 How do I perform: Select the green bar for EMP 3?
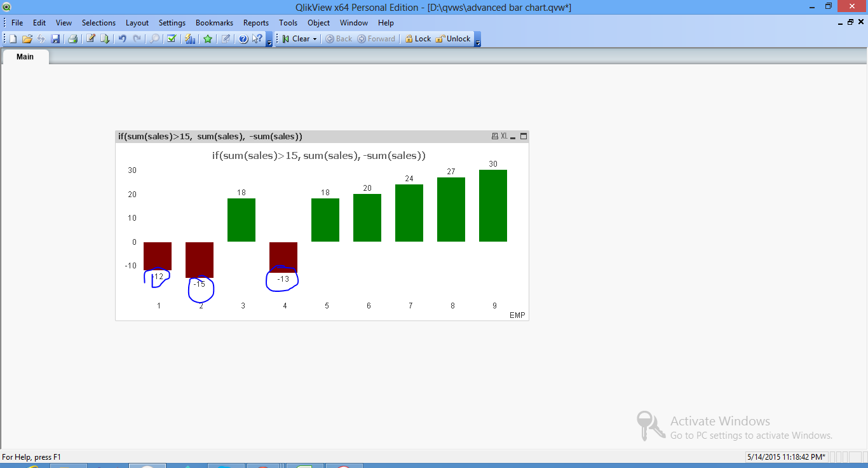tap(241, 220)
